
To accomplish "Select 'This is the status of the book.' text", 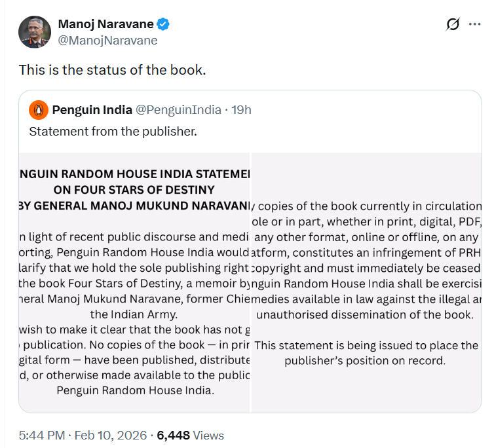I will (112, 69).
